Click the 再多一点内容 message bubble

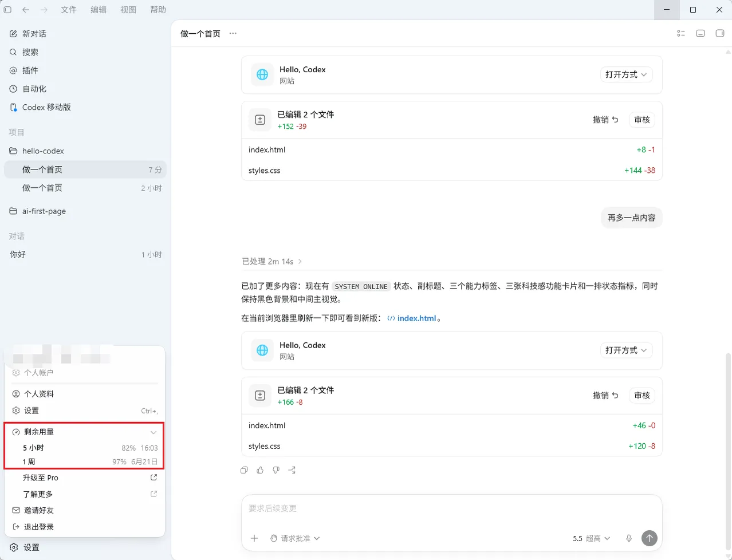(631, 218)
